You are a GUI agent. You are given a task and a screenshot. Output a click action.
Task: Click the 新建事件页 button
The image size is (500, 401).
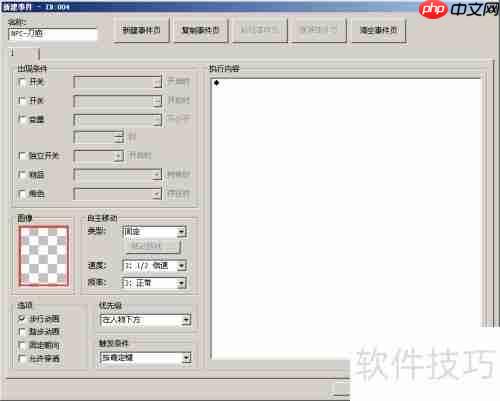pos(141,30)
